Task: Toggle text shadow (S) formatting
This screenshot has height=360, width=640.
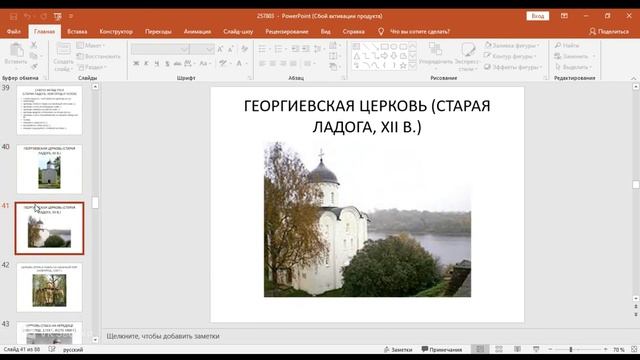Action: pos(167,63)
